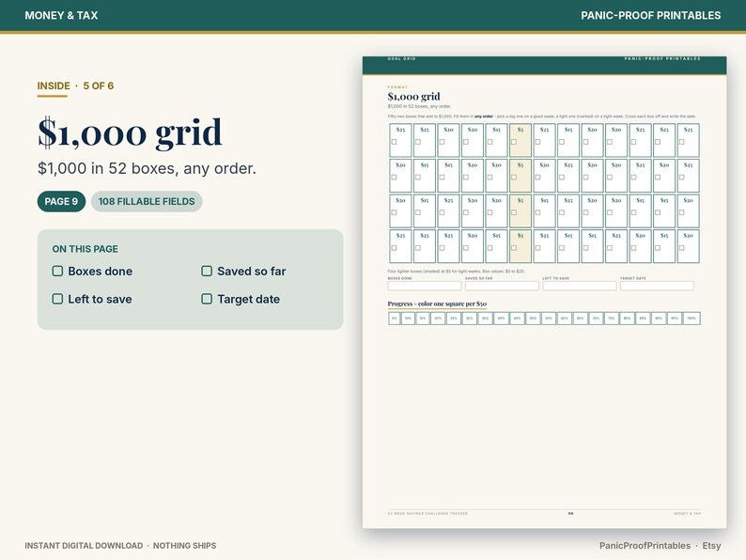The height and width of the screenshot is (560, 746).
Task: Click the '52-WEEK SAVINGS CHALLENGE TRACKER' footer in preview
Action: (x=427, y=513)
